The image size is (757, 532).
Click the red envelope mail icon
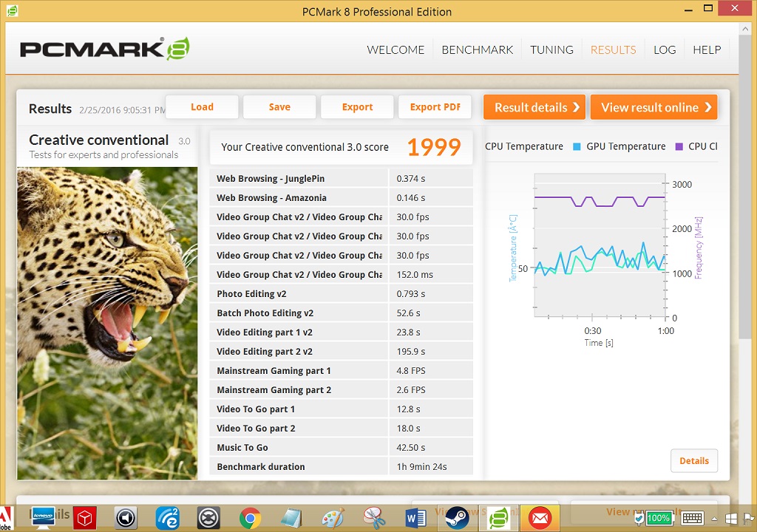(x=540, y=518)
